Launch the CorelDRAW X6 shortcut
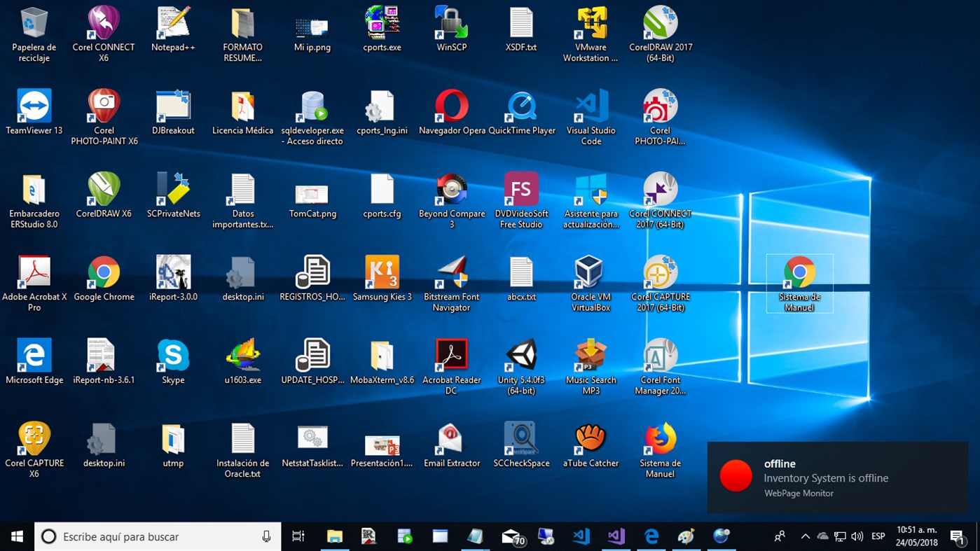 click(104, 196)
